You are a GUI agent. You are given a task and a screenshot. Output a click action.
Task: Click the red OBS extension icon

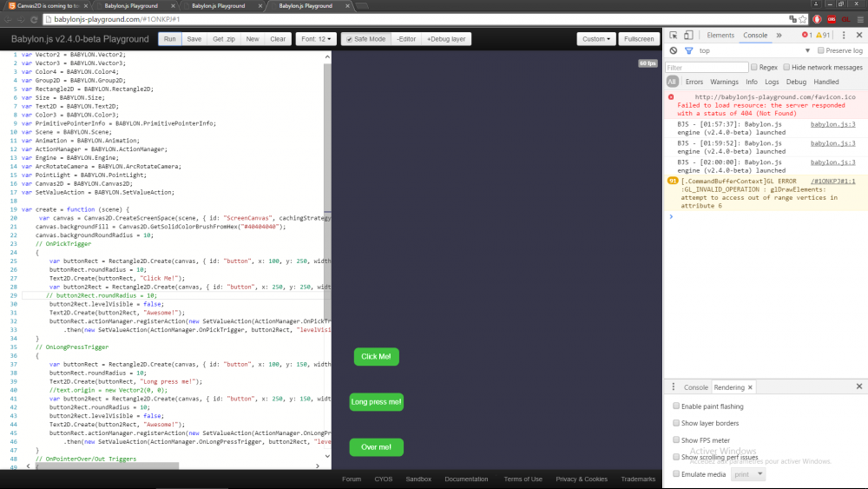[832, 19]
